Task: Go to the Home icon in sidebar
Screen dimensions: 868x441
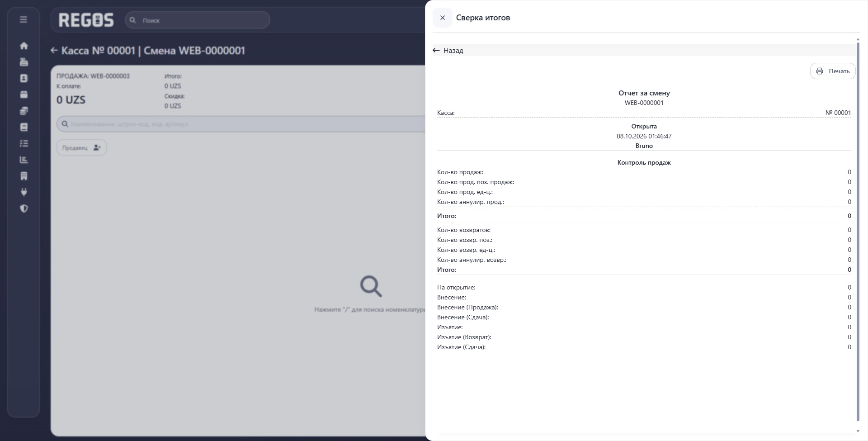Action: (x=24, y=46)
